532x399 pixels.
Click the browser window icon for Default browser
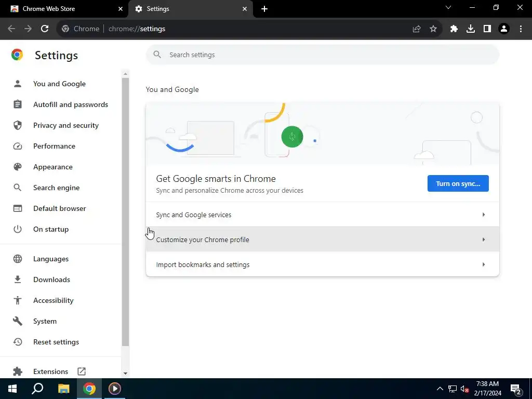18,208
